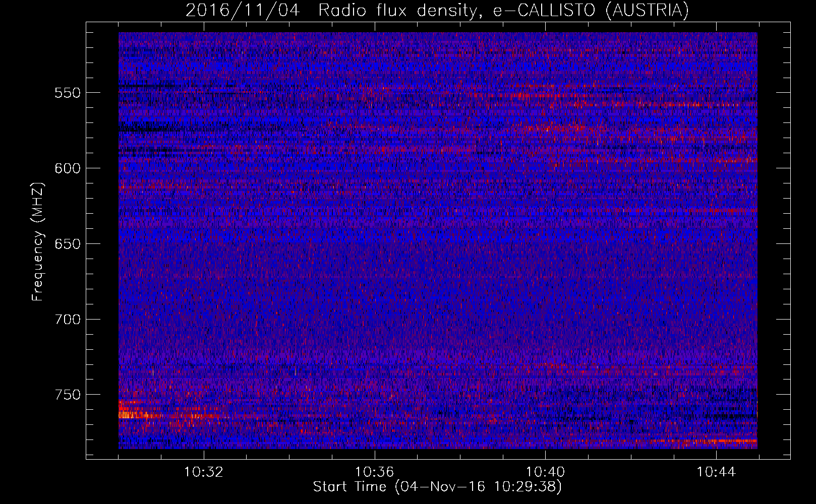Click the 750 frequency tick label
Viewport: 816px width, 504px height.
68,395
